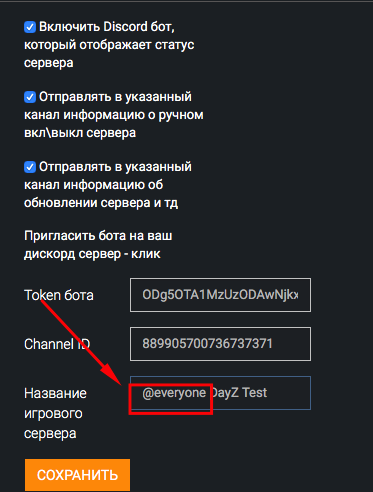Place cursor on 'DayZ Test' text
The height and width of the screenshot is (492, 373).
(x=239, y=393)
